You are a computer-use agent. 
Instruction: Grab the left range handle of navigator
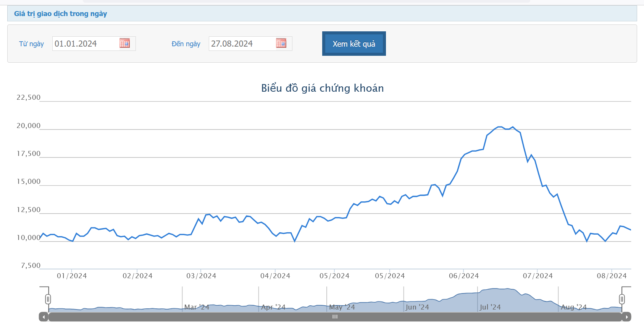tap(48, 299)
